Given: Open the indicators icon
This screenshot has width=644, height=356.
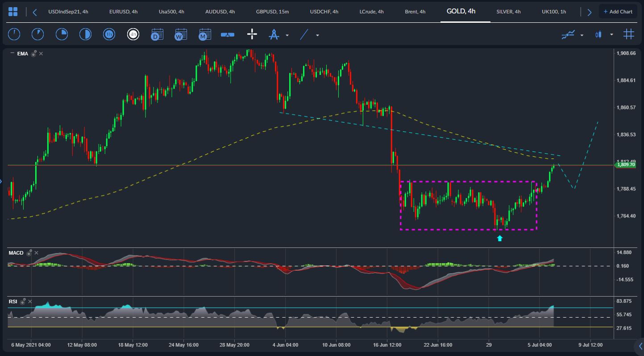Looking at the screenshot, I should tap(568, 34).
